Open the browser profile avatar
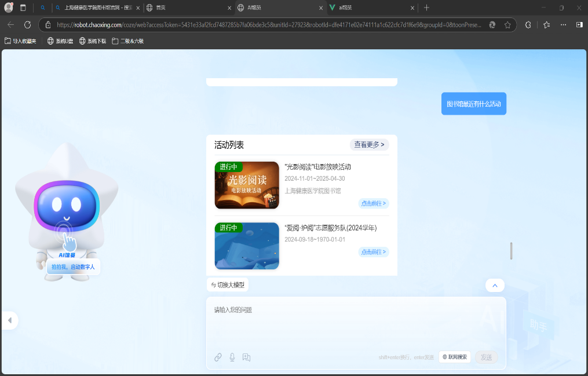 pos(9,8)
